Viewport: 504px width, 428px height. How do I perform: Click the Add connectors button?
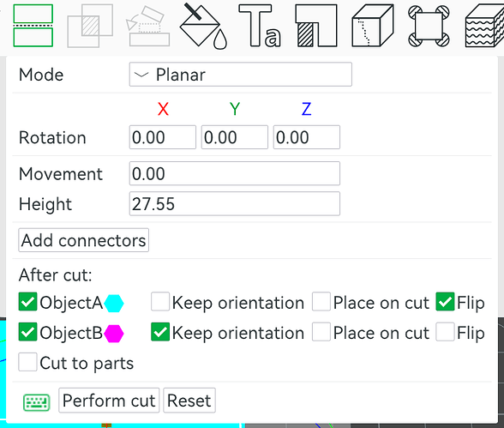click(x=84, y=240)
